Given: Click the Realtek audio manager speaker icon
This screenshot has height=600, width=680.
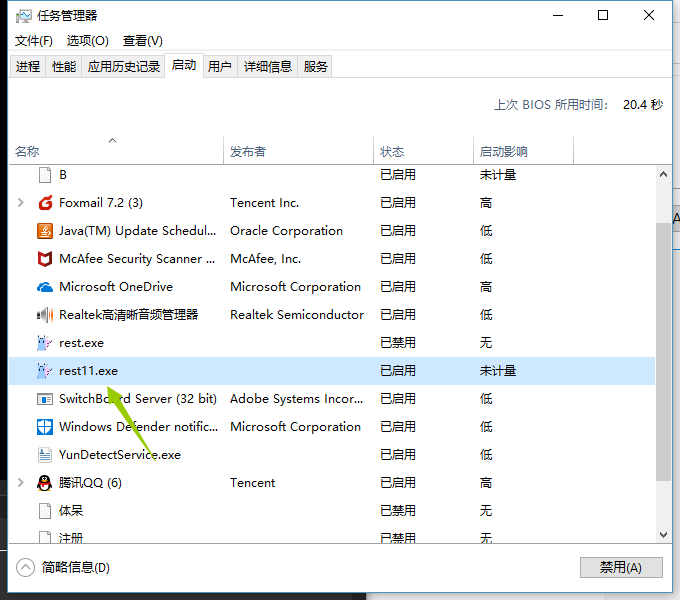Looking at the screenshot, I should tap(45, 315).
